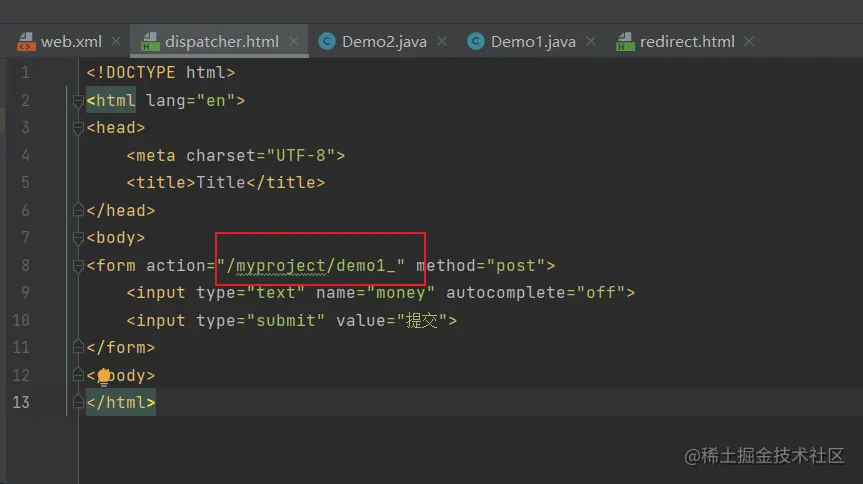Click the closing </html> tag
Viewport: 863px width, 484px height.
121,403
